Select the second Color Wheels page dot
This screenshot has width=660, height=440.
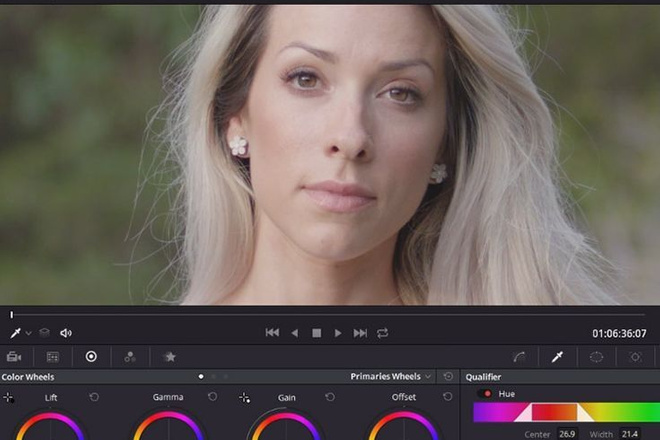pyautogui.click(x=214, y=376)
